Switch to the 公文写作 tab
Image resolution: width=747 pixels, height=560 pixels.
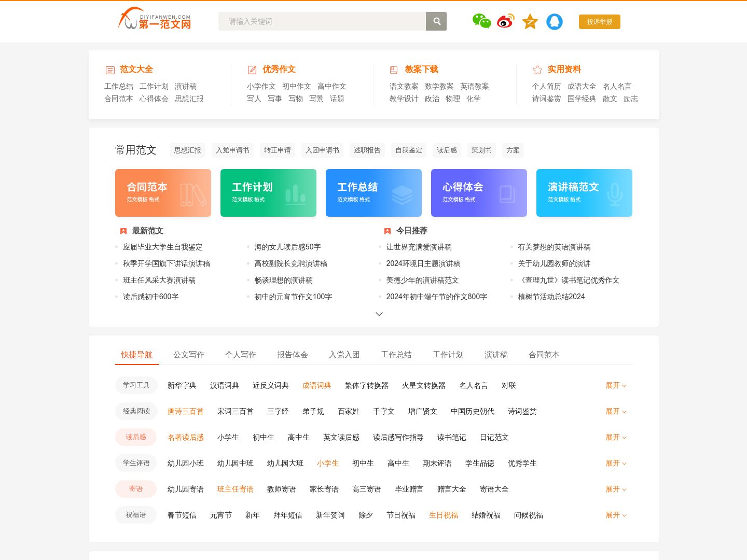[189, 355]
